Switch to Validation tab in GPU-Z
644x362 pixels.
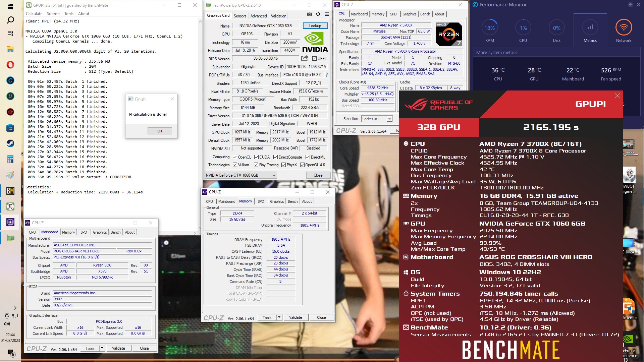[x=278, y=16]
